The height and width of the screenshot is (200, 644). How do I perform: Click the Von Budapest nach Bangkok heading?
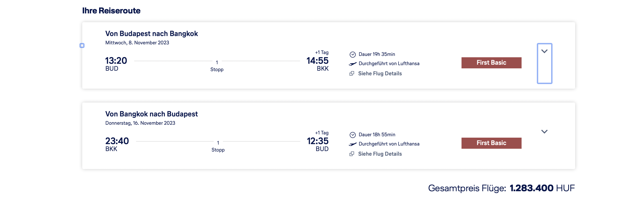point(152,33)
